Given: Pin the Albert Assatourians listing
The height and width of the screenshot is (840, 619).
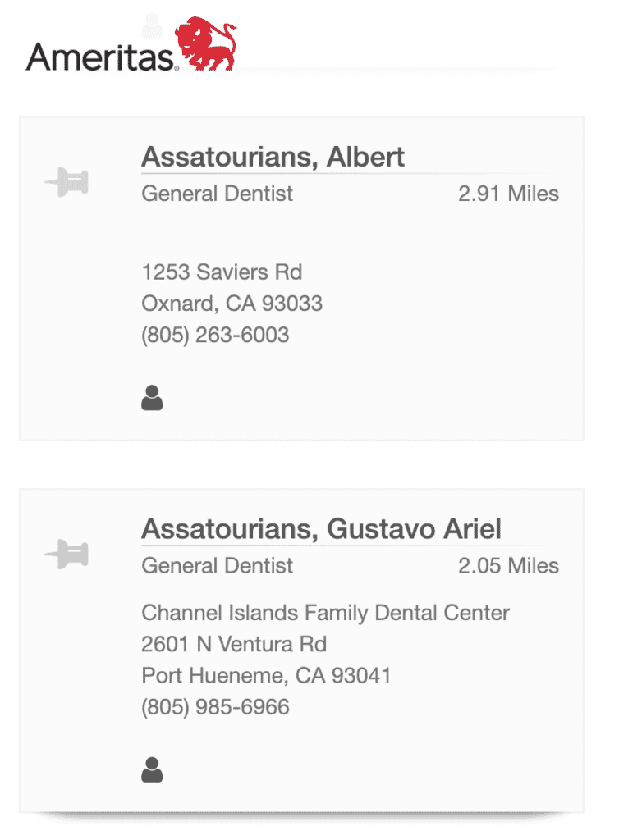Looking at the screenshot, I should coord(66,182).
